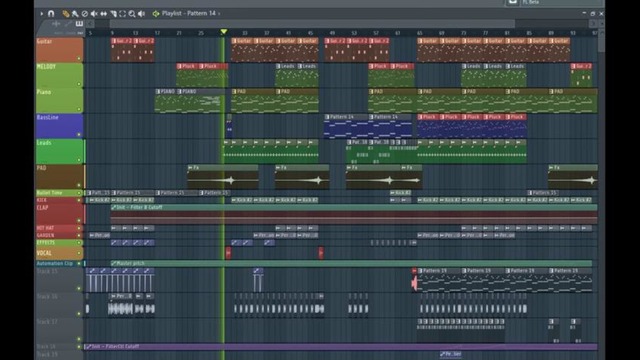Open the Playlist options menu arrow

tap(42, 13)
